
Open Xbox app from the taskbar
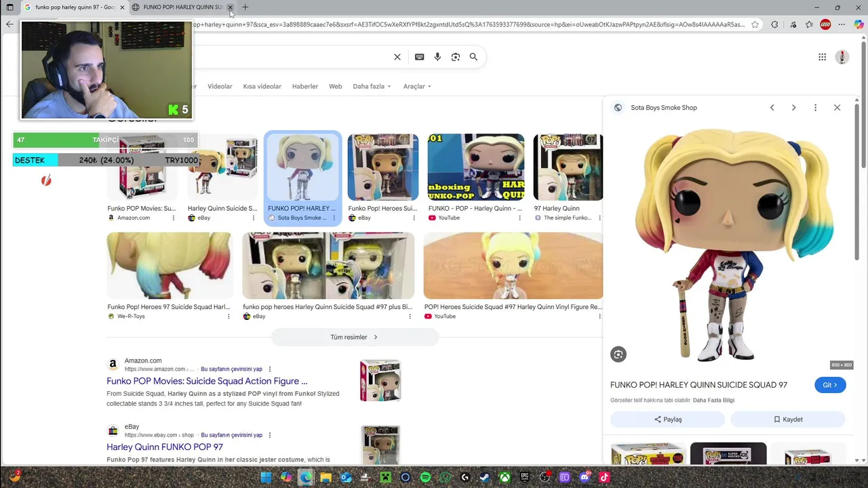(x=505, y=477)
